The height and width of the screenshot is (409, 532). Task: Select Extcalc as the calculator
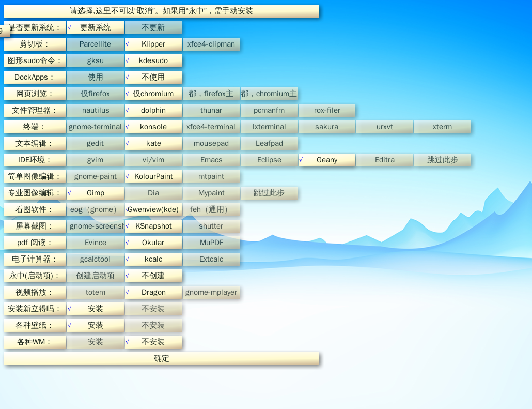pyautogui.click(x=211, y=259)
